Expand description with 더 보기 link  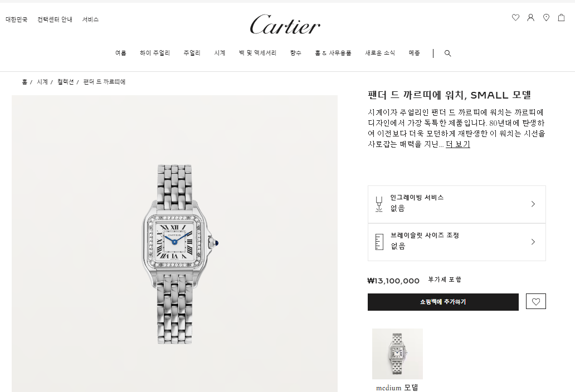[x=457, y=144]
